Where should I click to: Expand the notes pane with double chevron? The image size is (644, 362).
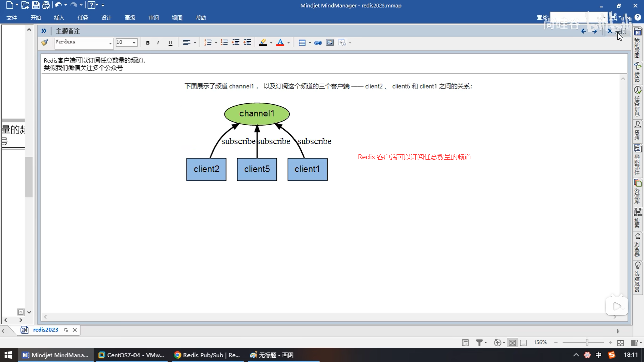tap(44, 31)
